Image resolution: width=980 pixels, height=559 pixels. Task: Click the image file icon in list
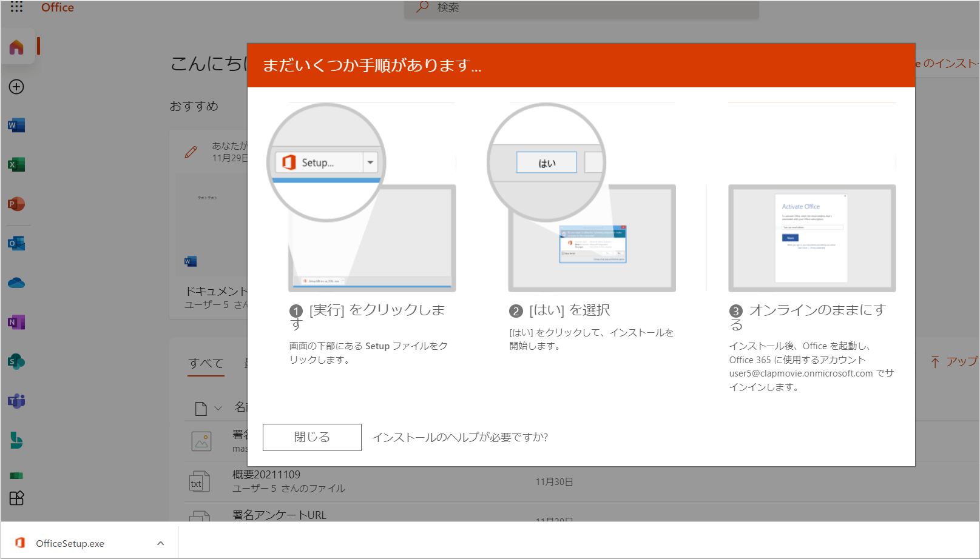pyautogui.click(x=201, y=441)
